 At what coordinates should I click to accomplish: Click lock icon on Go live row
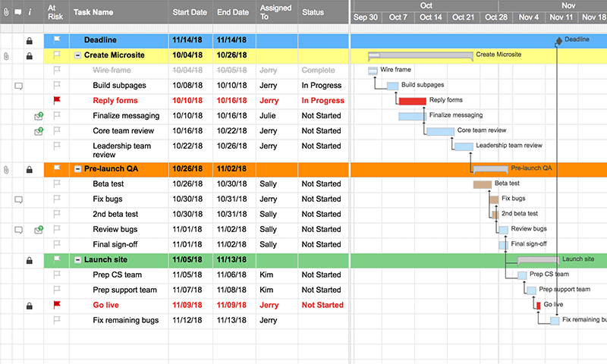click(x=29, y=306)
